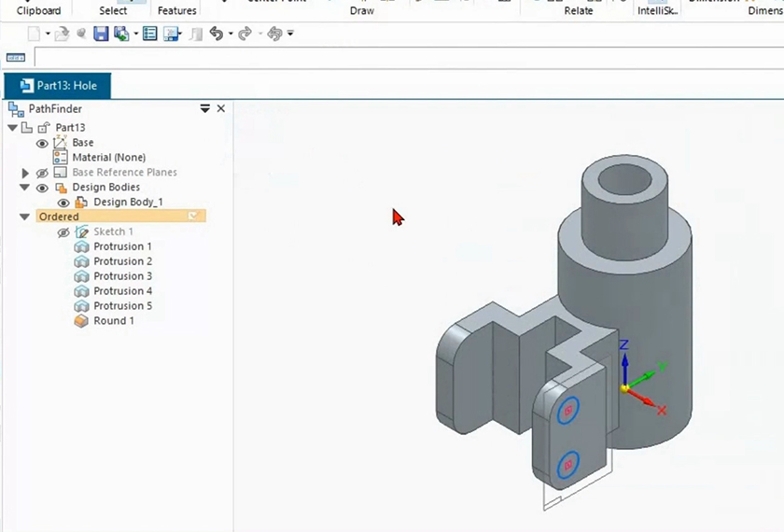This screenshot has height=532, width=784.
Task: Click the Design Body_1 icon
Action: pyautogui.click(x=81, y=203)
